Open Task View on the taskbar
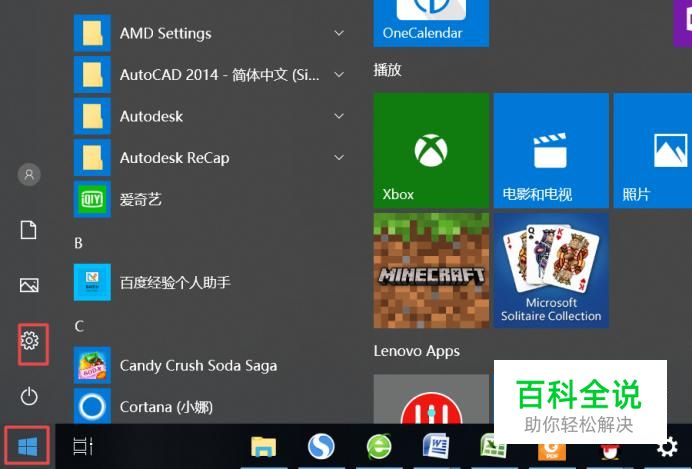Viewport: 692px width, 469px height. pyautogui.click(x=83, y=446)
